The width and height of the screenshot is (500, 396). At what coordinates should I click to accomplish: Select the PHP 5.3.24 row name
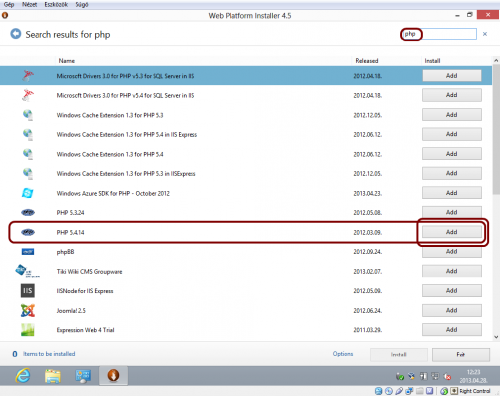click(70, 213)
